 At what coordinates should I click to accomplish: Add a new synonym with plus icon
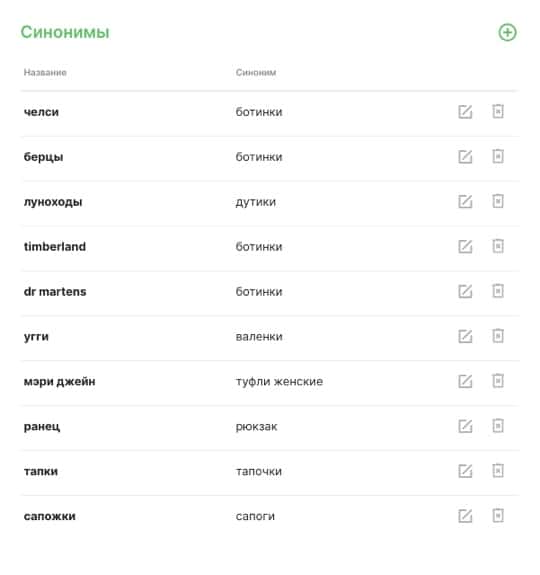coord(507,33)
